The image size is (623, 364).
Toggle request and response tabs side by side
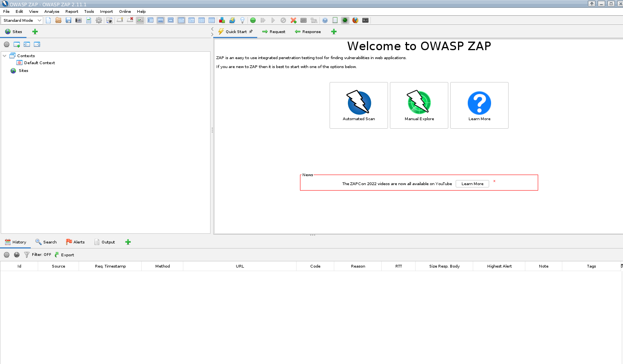[202, 20]
